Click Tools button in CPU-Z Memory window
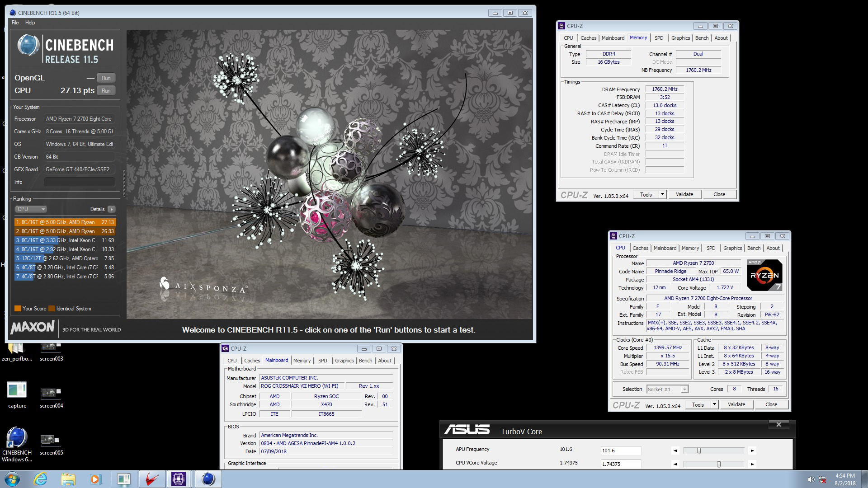The width and height of the screenshot is (868, 488). click(x=646, y=194)
